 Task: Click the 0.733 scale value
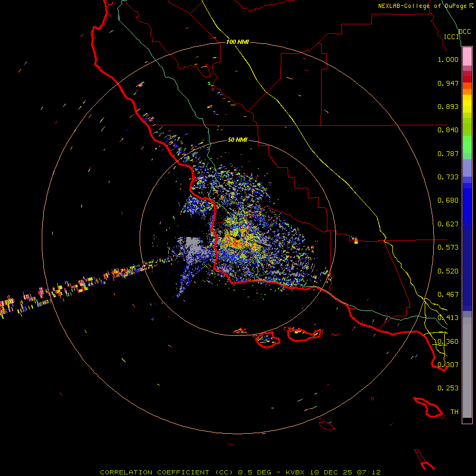(448, 177)
